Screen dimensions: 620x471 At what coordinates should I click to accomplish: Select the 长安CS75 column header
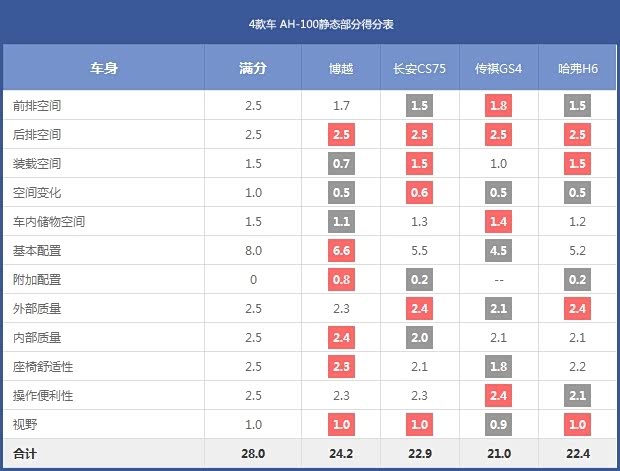click(419, 69)
